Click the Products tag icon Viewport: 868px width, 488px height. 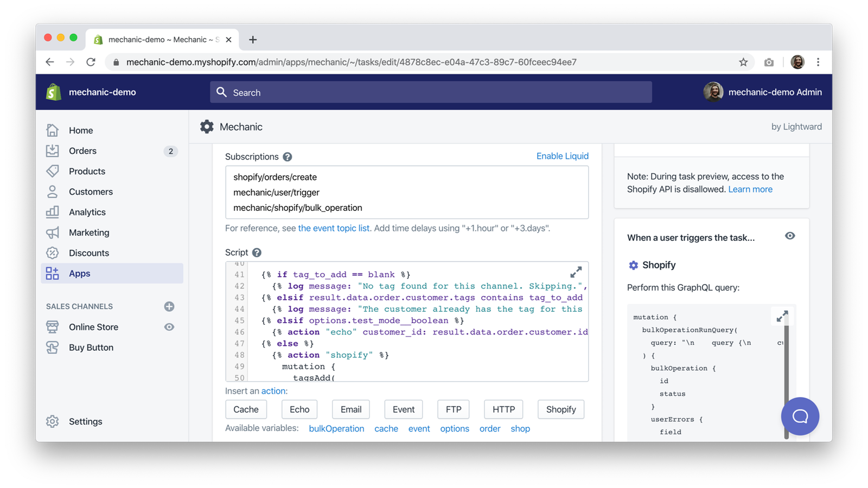(53, 171)
